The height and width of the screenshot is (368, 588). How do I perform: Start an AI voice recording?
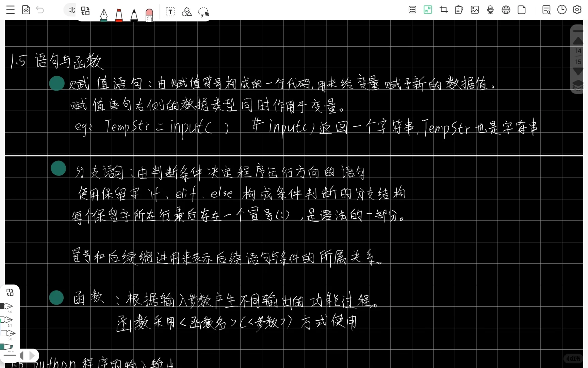point(490,10)
